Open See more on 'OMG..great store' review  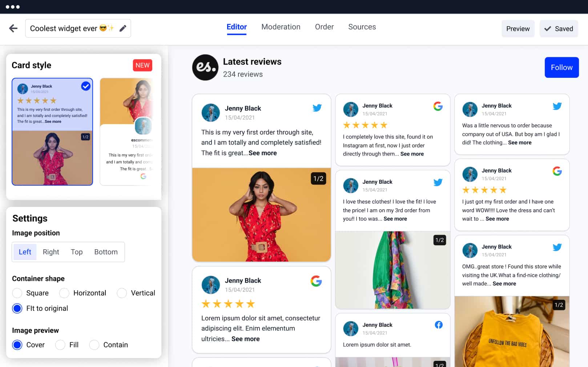point(504,283)
